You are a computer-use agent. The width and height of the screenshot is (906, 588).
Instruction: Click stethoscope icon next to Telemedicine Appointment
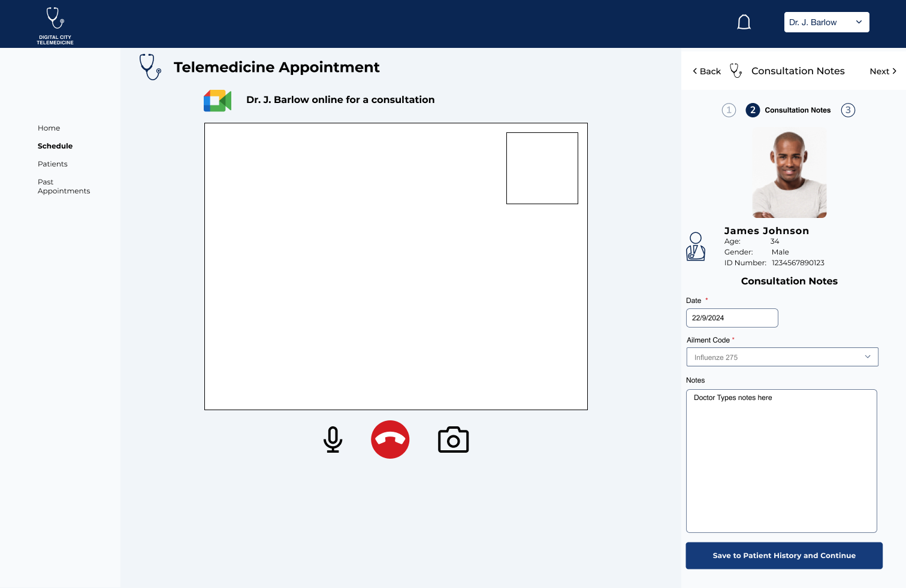[150, 67]
